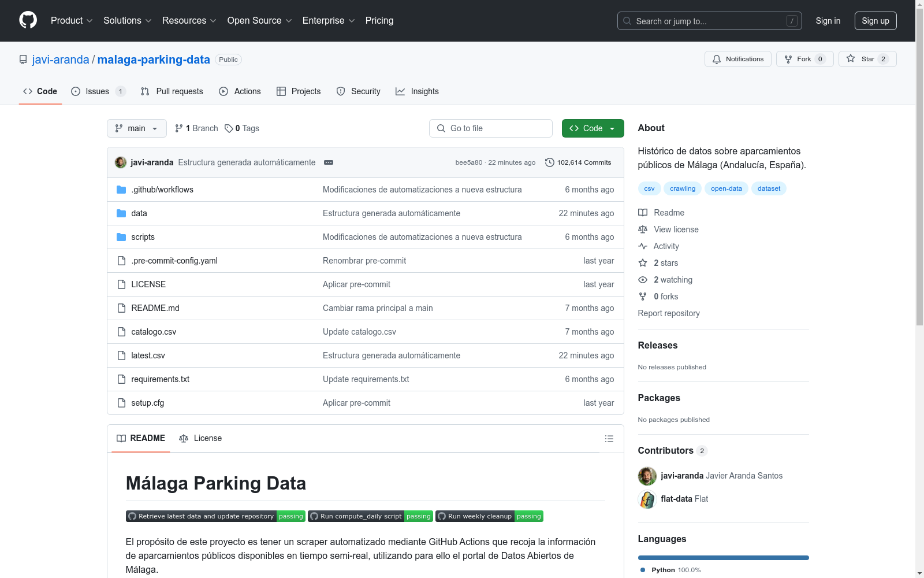Image resolution: width=924 pixels, height=578 pixels.
Task: Click the dataset topic tag
Action: coord(769,188)
